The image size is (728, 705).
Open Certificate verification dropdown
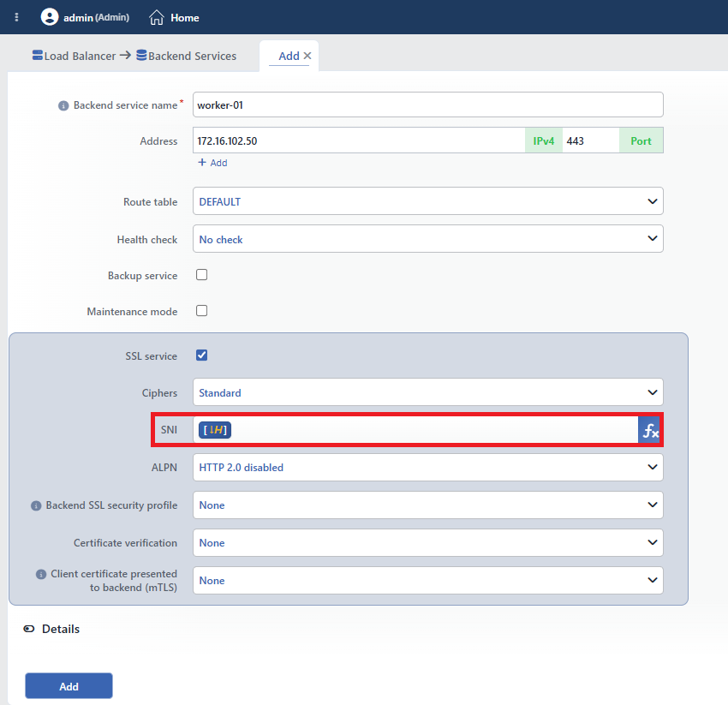pyautogui.click(x=428, y=542)
